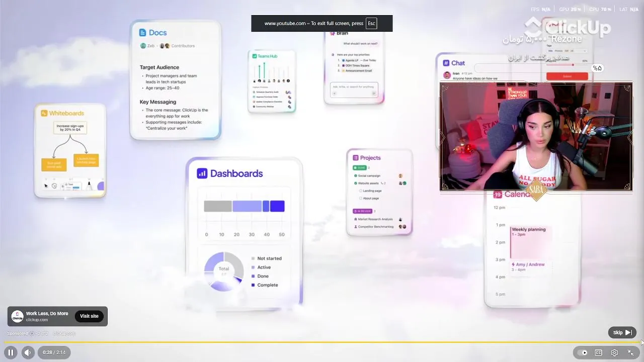Click the Calendar 19 date icon
Image resolution: width=644 pixels, height=362 pixels.
tap(498, 194)
